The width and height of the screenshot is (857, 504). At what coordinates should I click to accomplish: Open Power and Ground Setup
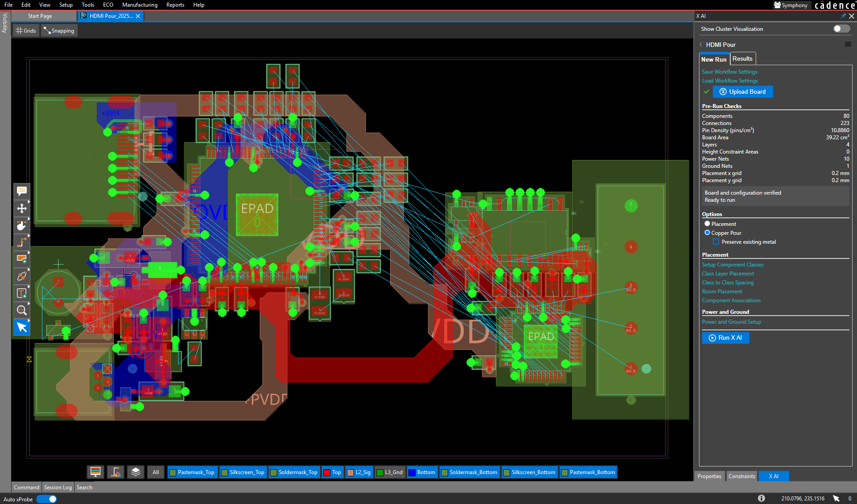(x=731, y=321)
